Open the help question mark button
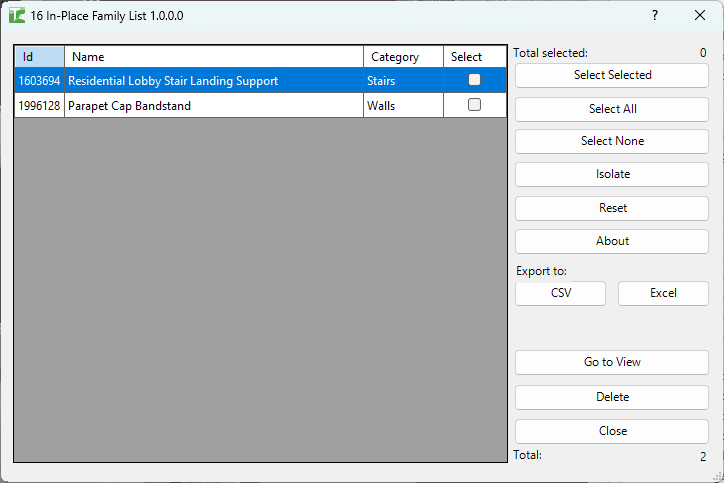 pos(655,15)
